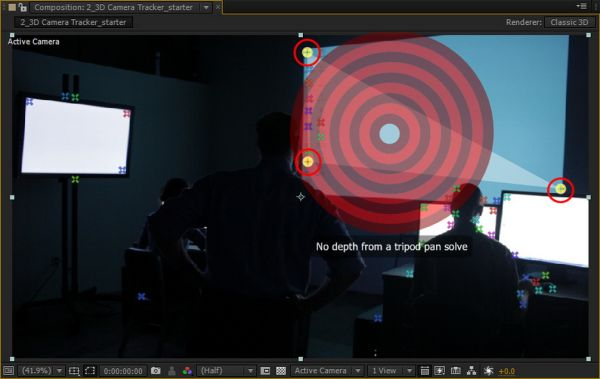Toggle Fast Previews lightning icon
Viewport: 600px width, 379px height.
[439, 371]
